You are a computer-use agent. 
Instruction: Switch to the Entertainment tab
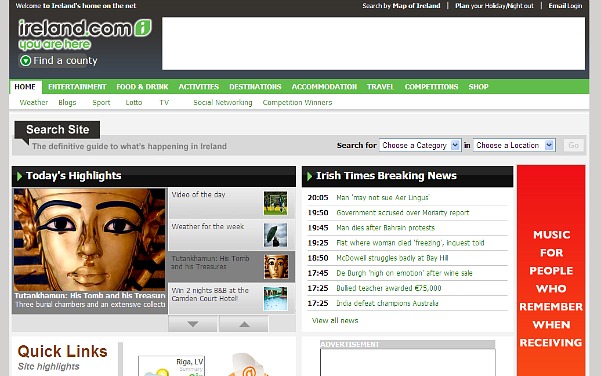(x=77, y=87)
